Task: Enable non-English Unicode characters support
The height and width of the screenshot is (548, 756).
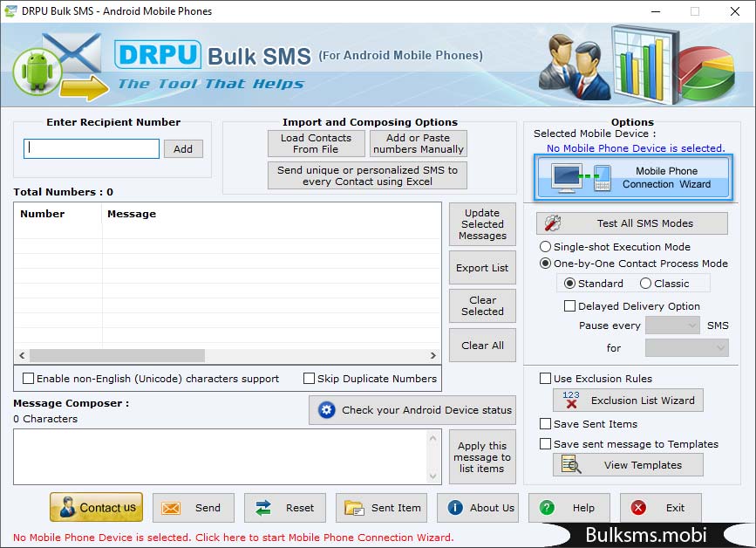Action: pos(29,379)
